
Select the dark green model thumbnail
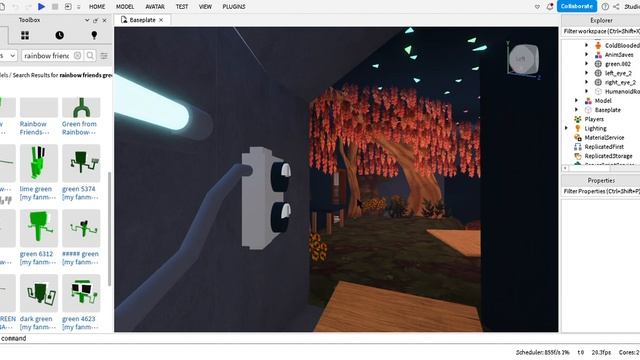(39, 293)
